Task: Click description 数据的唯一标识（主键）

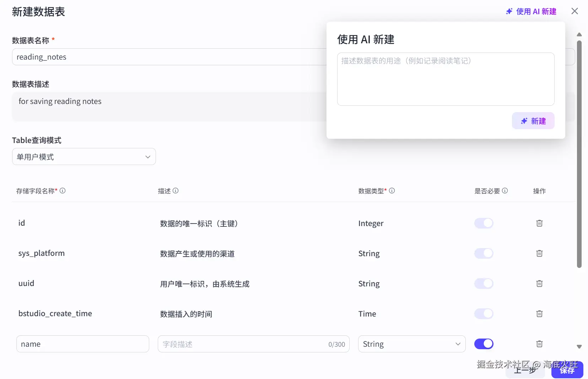Action: pyautogui.click(x=199, y=224)
